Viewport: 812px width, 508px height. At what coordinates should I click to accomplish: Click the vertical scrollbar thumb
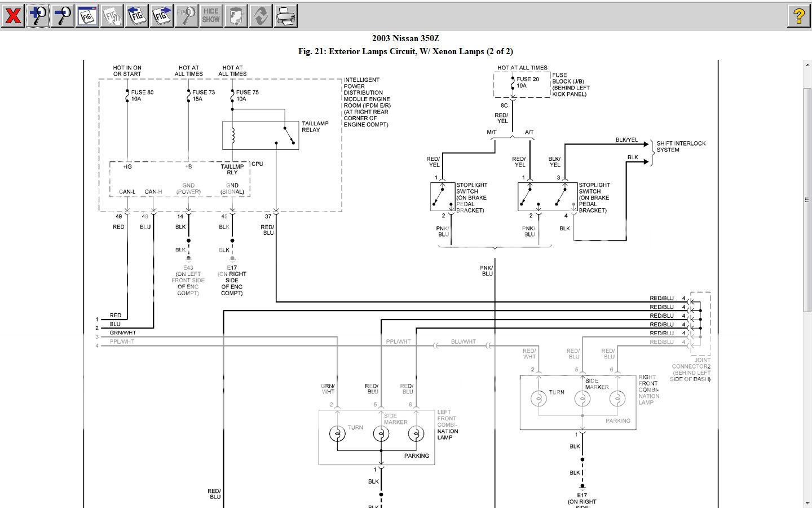807,199
